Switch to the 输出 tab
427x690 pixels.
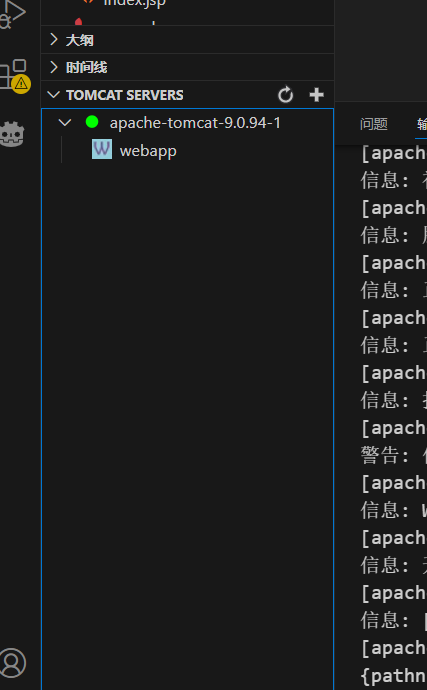[x=422, y=124]
